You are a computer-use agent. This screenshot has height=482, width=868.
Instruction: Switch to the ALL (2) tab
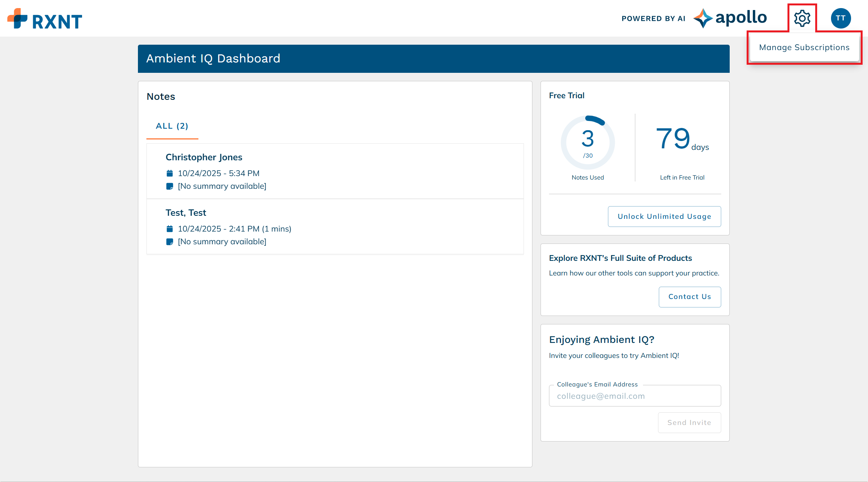point(172,126)
